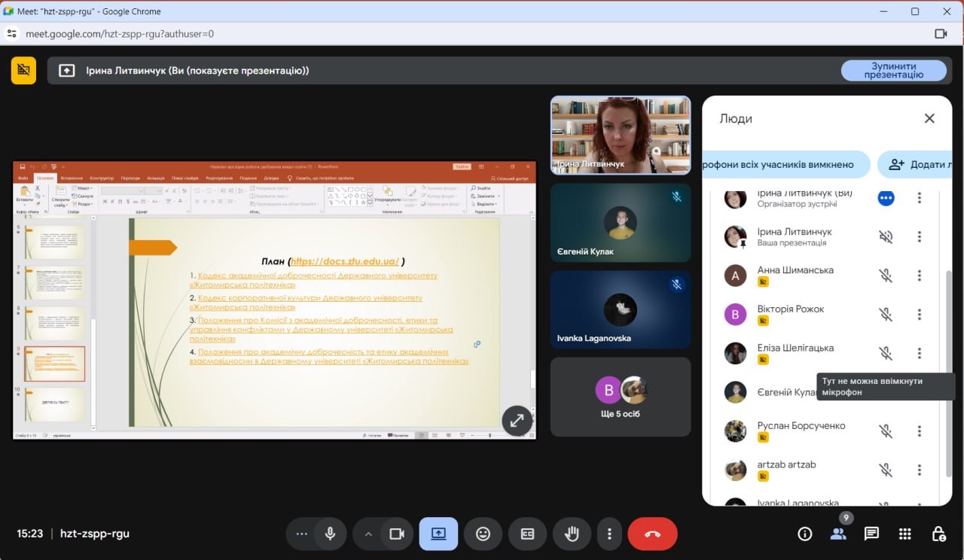Toggle the microphone in the bottom call bar
The width and height of the screenshot is (964, 560).
(330, 534)
